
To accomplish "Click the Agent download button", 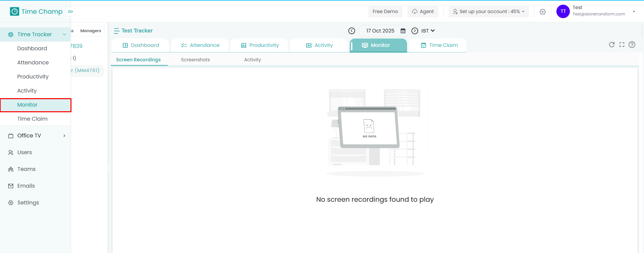I will 423,11.
